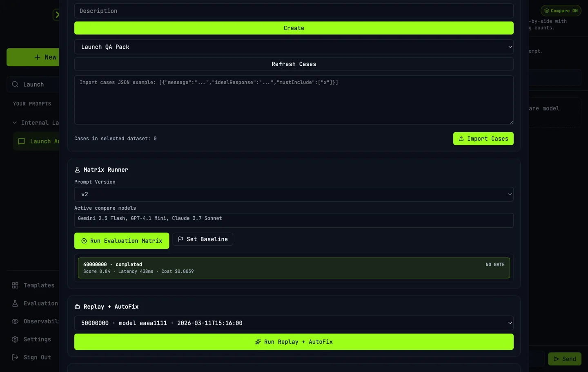
Task: Click the search magnifier icon in sidebar
Action: tap(15, 84)
